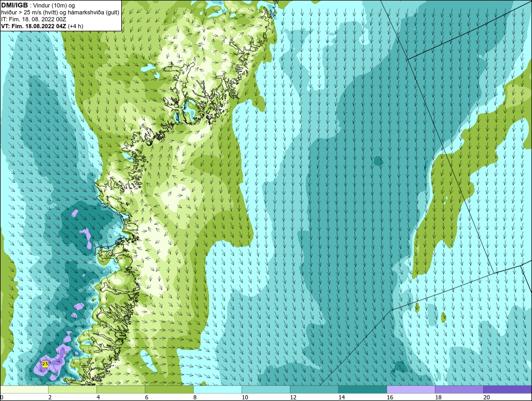Select the 12–14 m/s teal legend swatch
The image size is (532, 401).
point(314,389)
